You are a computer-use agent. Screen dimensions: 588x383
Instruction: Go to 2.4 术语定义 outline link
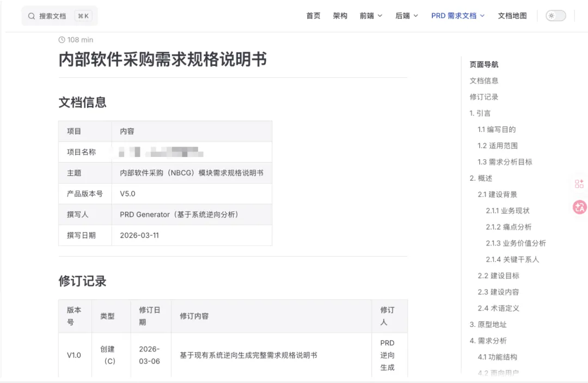tap(498, 308)
